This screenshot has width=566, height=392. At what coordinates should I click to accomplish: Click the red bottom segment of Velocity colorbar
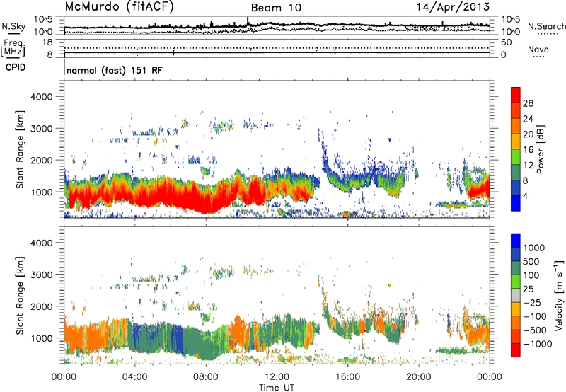click(x=516, y=350)
